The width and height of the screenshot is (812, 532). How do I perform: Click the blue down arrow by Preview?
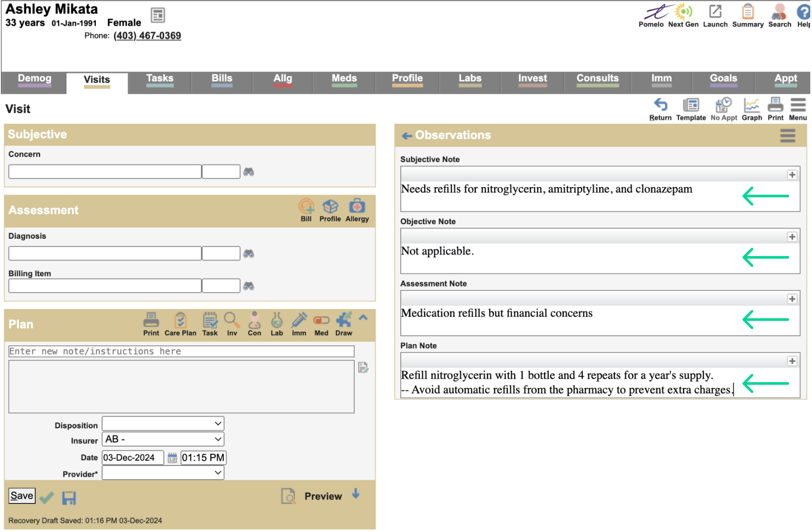356,494
